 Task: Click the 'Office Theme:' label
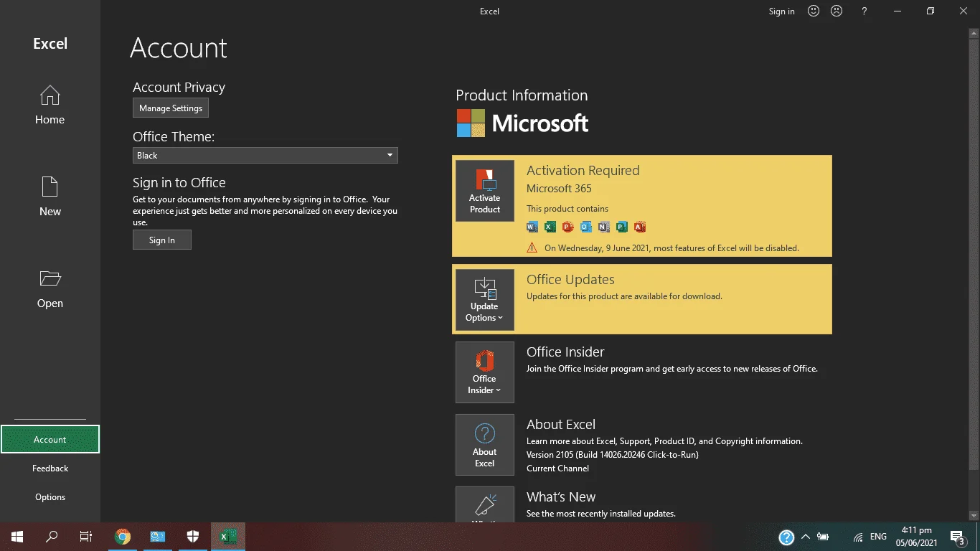(x=174, y=136)
